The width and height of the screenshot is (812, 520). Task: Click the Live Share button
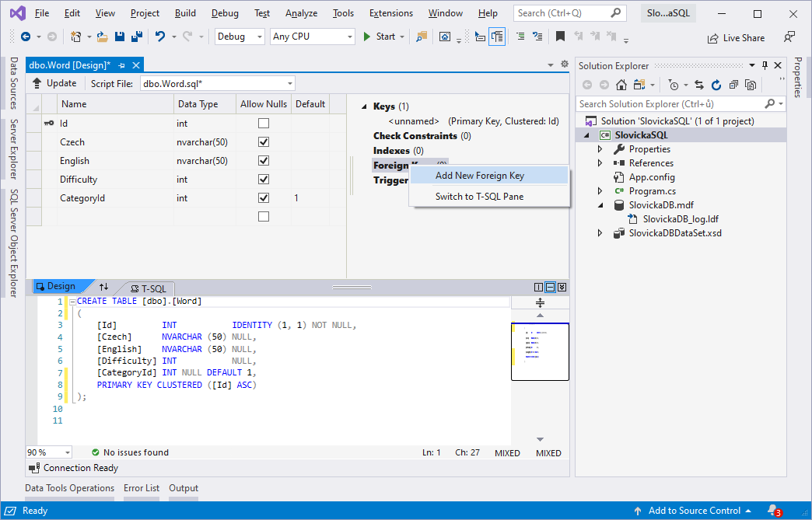[x=736, y=38]
